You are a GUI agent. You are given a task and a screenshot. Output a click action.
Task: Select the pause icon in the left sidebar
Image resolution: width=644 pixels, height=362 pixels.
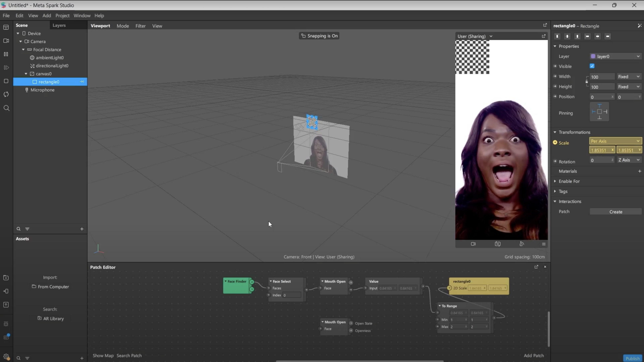(x=6, y=54)
